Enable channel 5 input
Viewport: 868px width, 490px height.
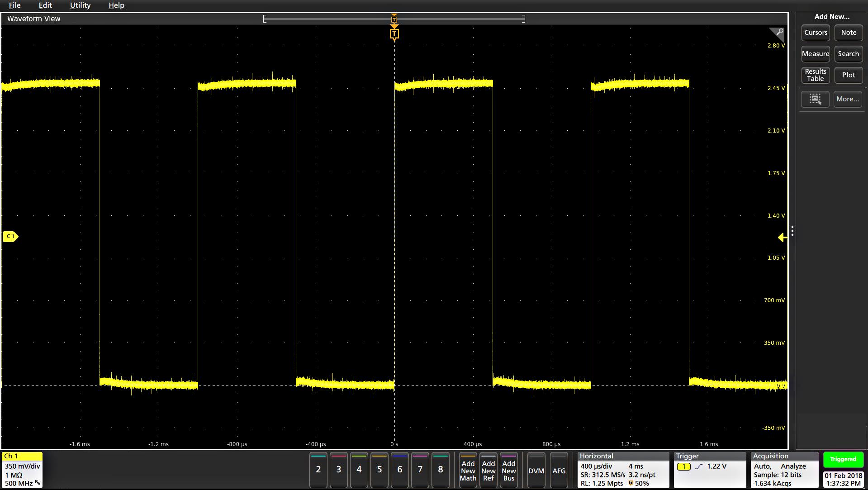tap(379, 470)
